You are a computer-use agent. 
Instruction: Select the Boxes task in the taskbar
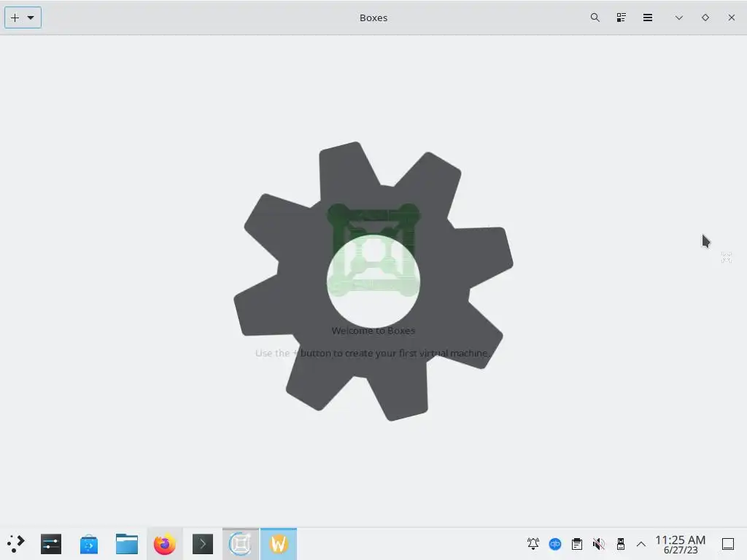[x=241, y=544]
